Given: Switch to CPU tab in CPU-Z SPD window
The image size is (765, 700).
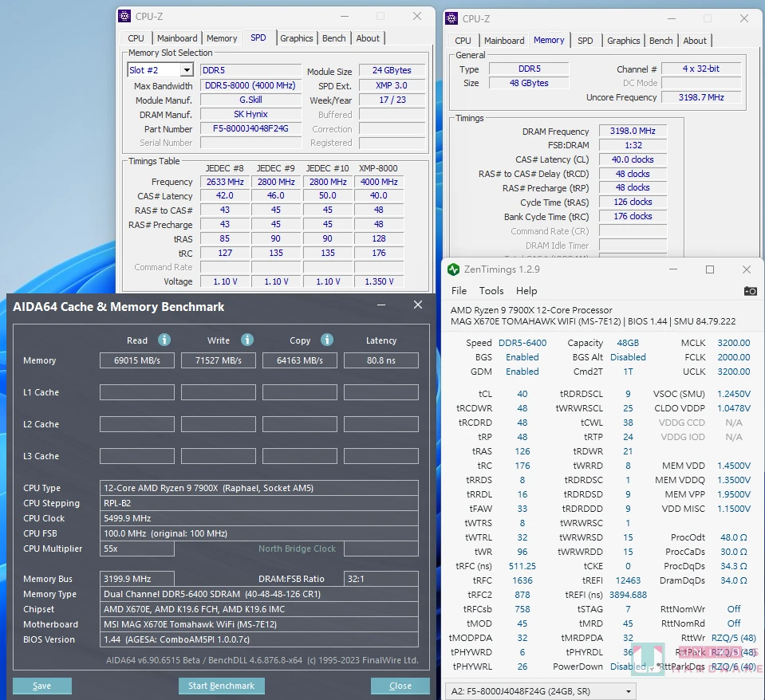Looking at the screenshot, I should point(136,38).
